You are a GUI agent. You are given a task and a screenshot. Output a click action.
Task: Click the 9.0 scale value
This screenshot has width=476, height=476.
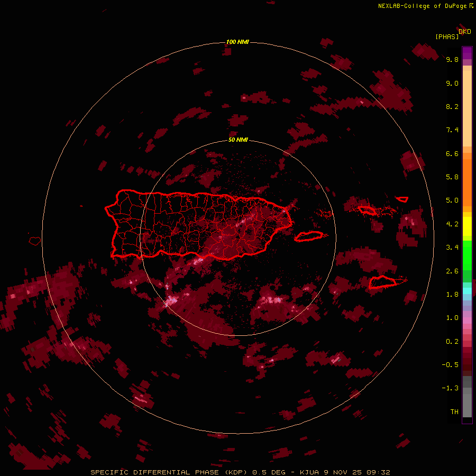pos(452,83)
